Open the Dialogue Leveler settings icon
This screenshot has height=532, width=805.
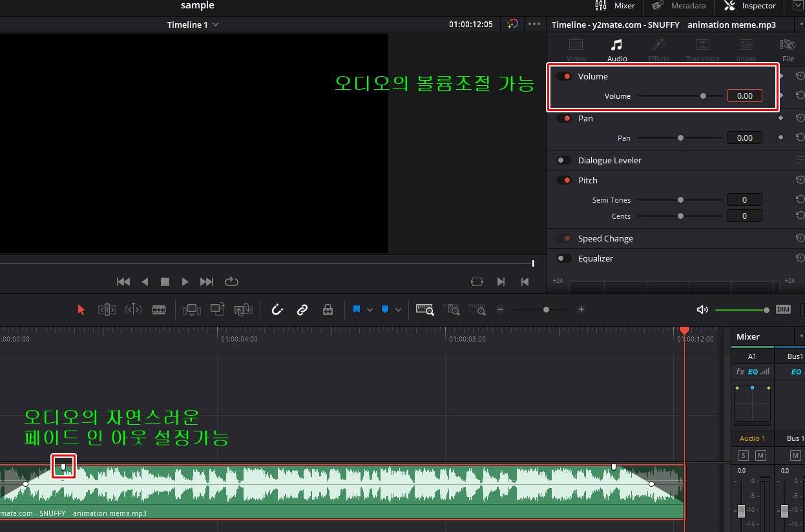(x=800, y=160)
